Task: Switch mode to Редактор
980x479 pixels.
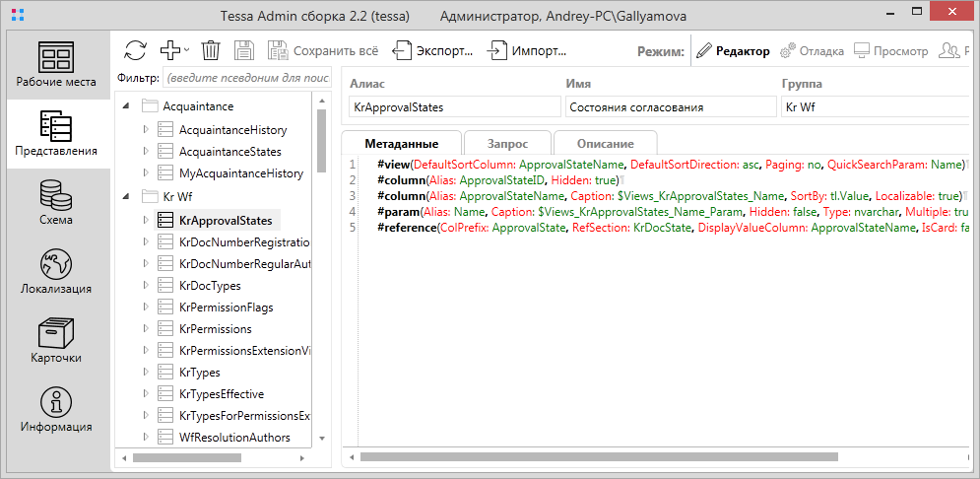Action: click(x=733, y=51)
